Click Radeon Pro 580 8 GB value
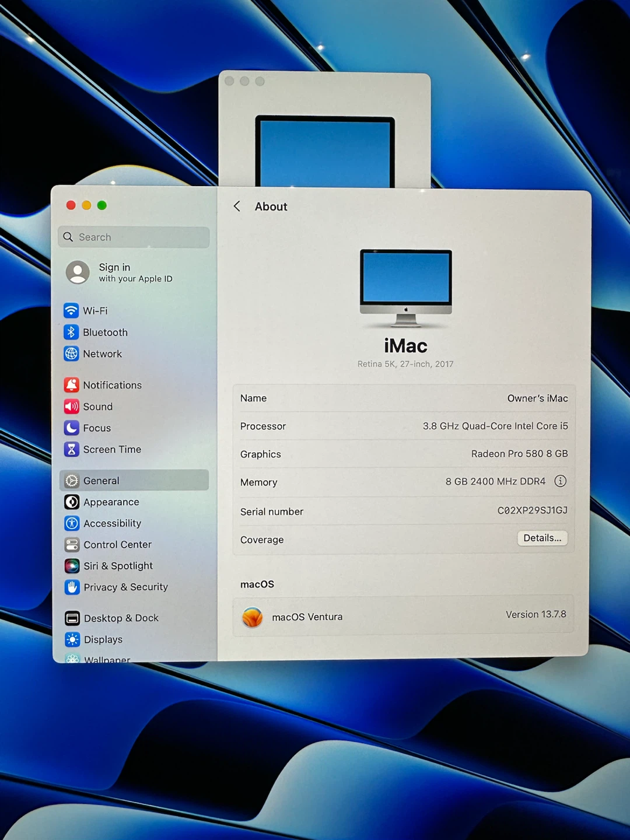This screenshot has width=630, height=840. click(x=520, y=453)
